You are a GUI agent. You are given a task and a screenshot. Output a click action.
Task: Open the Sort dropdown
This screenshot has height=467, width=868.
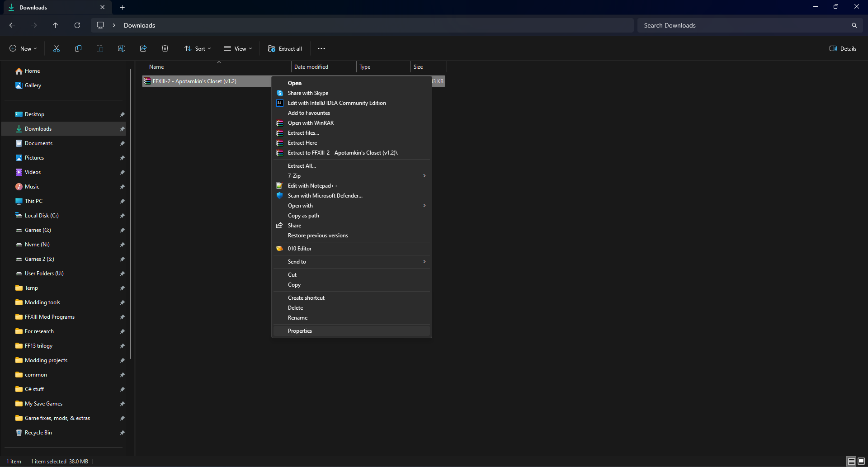pos(198,49)
